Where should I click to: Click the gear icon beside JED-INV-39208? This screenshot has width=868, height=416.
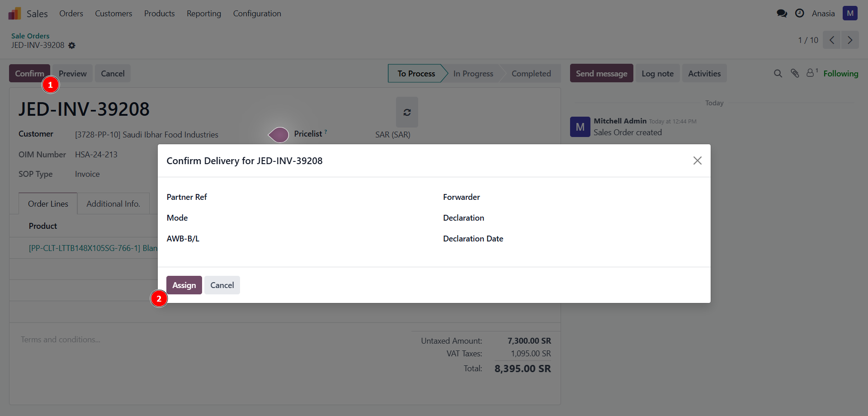72,46
